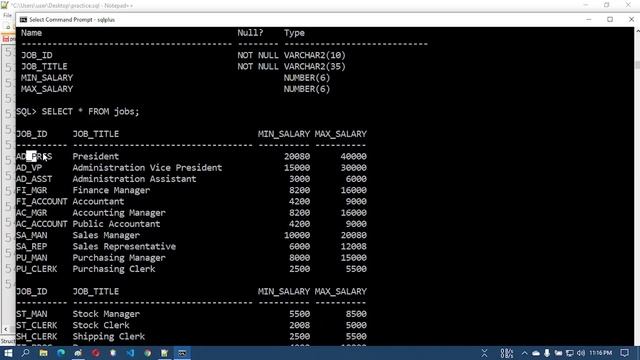This screenshot has width=640, height=360.
Task: Click min salary 10000 for Sales Manager
Action: (297, 236)
